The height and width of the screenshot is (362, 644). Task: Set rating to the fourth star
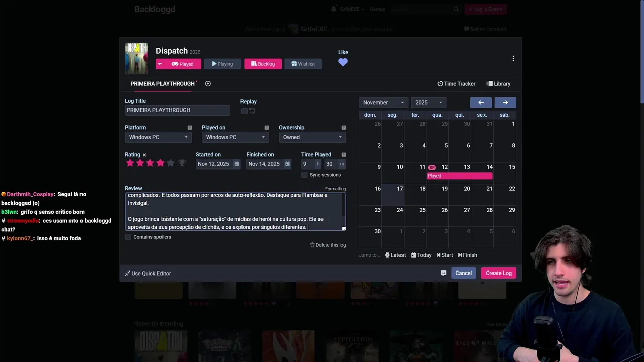point(160,163)
